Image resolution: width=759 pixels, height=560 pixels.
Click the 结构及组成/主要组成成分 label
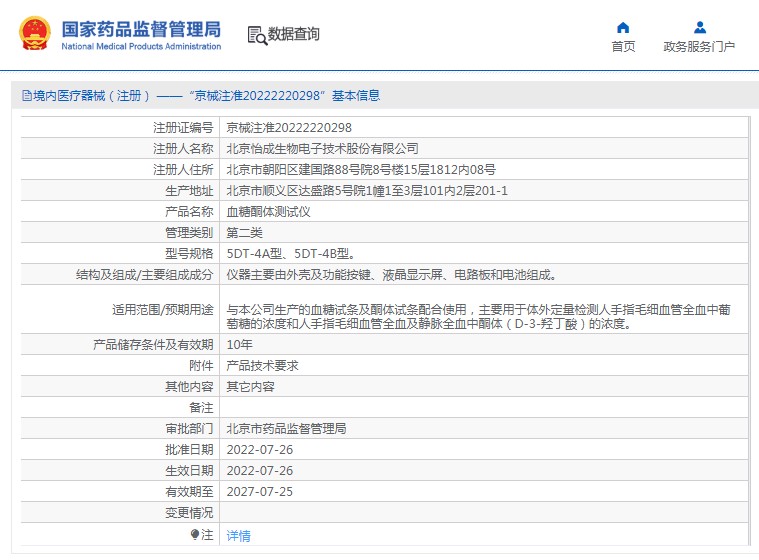(x=145, y=275)
